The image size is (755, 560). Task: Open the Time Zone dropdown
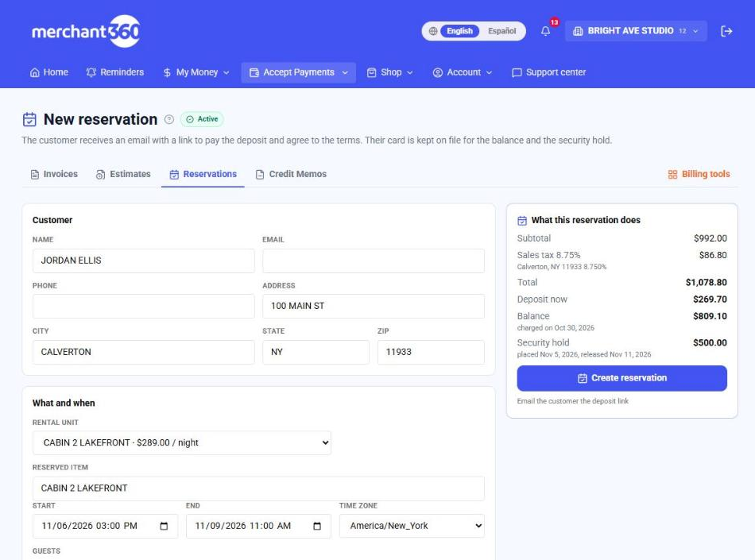tap(412, 527)
